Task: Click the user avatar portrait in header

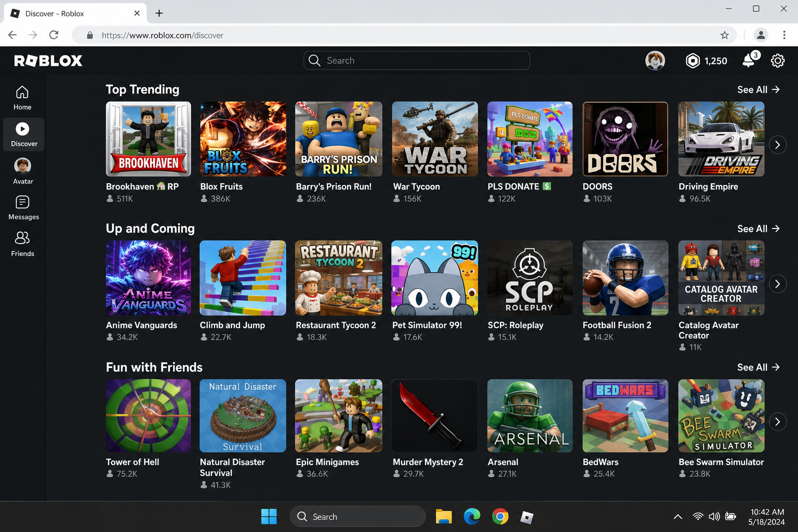Action: 655,61
